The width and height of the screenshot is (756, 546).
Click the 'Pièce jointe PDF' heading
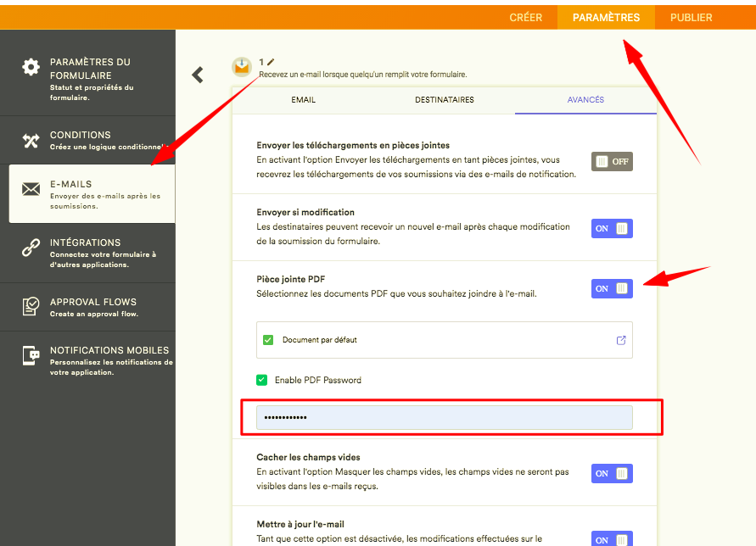point(291,279)
